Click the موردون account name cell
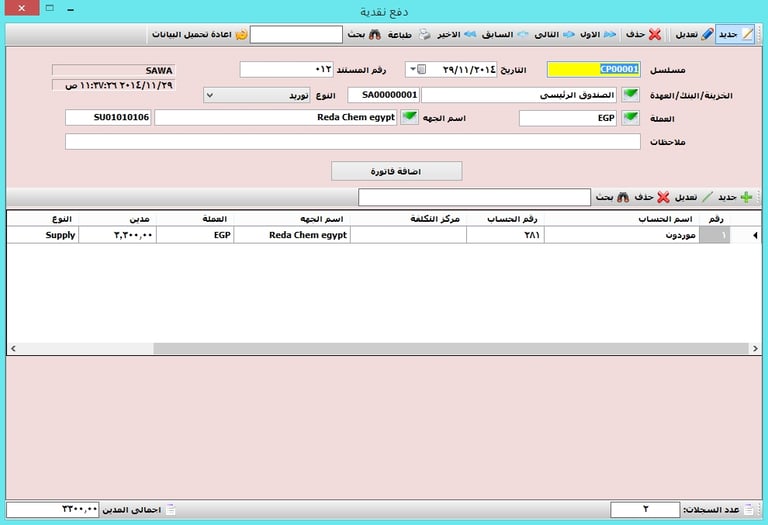The height and width of the screenshot is (525, 768). (622, 235)
